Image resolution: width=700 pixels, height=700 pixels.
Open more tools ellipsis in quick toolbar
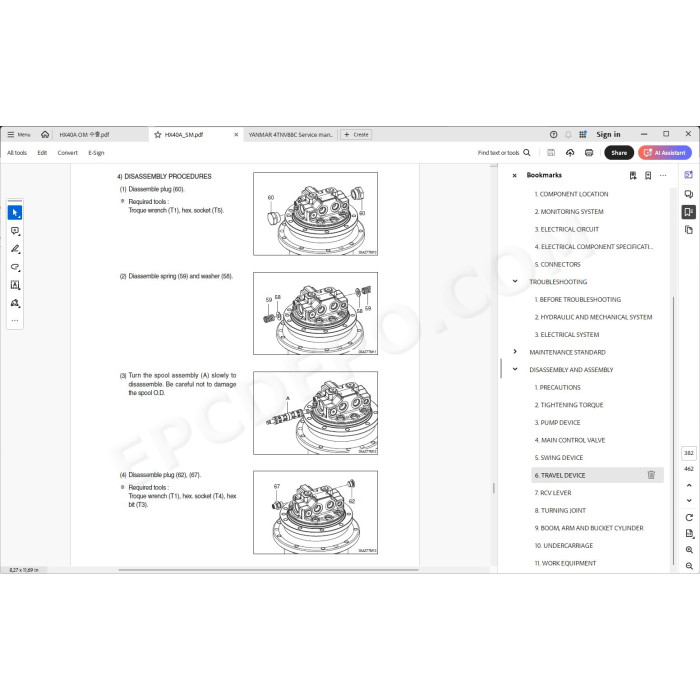click(x=15, y=321)
